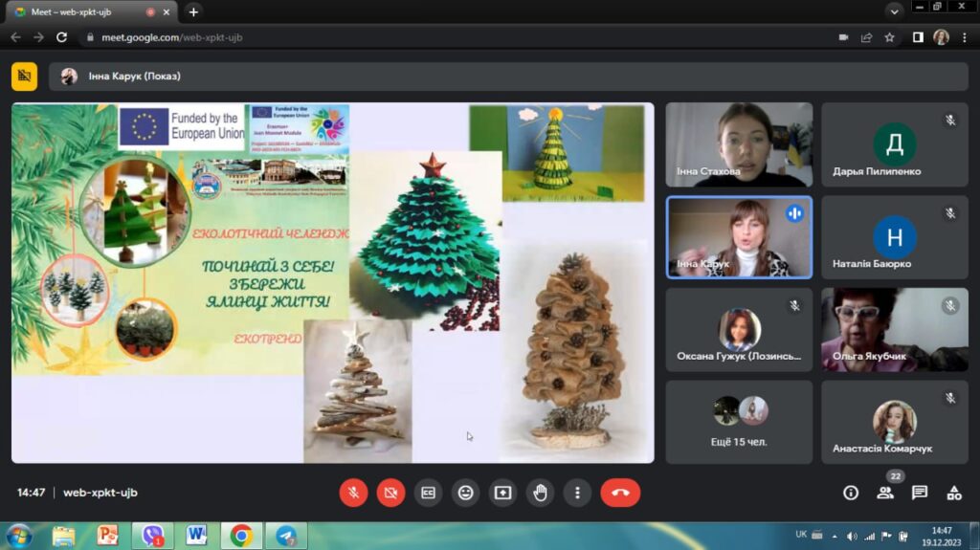The width and height of the screenshot is (980, 550).
Task: Open Chrome's three-dot menu
Action: [964, 37]
